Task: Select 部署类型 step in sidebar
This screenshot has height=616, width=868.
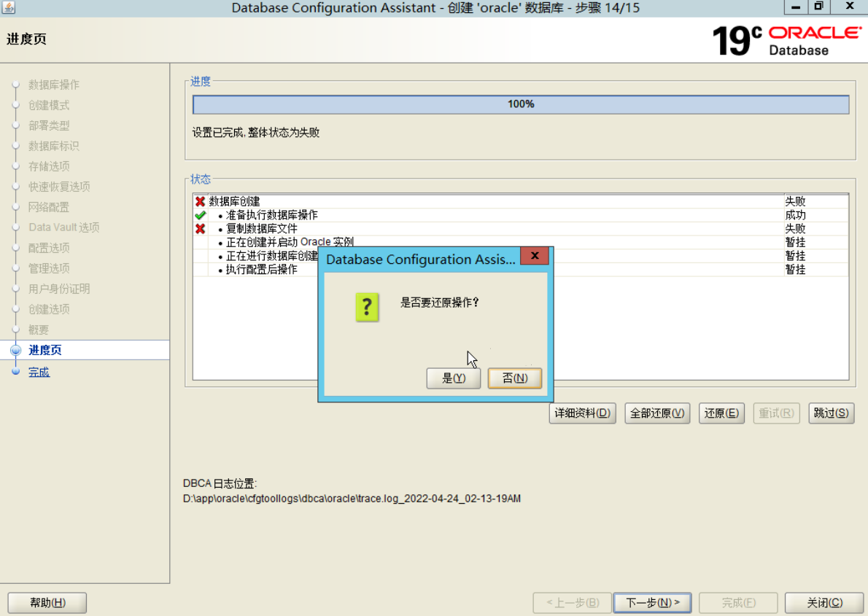Action: click(49, 125)
